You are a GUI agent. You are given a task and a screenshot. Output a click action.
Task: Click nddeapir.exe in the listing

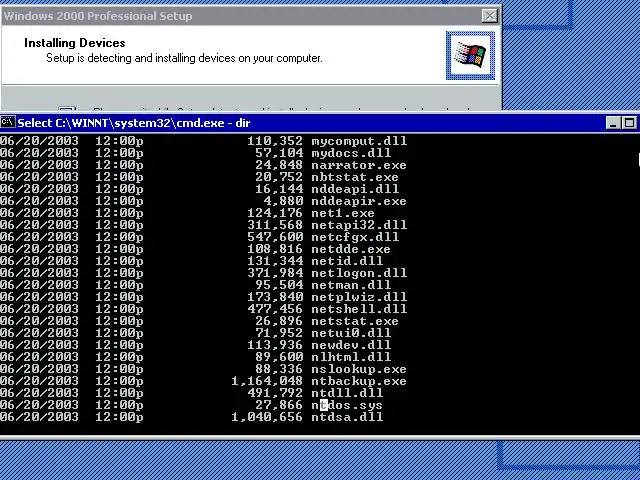[x=359, y=201]
